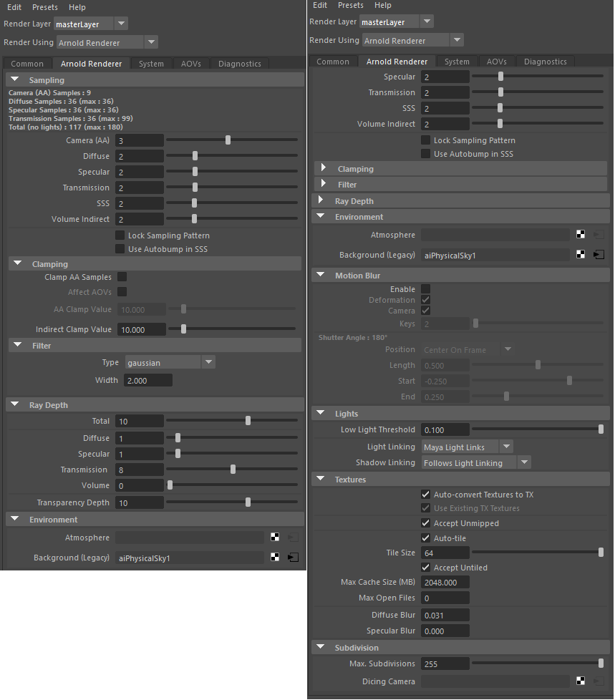615x700 pixels.
Task: Open the texture map icon for Atmosphere
Action: 275,537
